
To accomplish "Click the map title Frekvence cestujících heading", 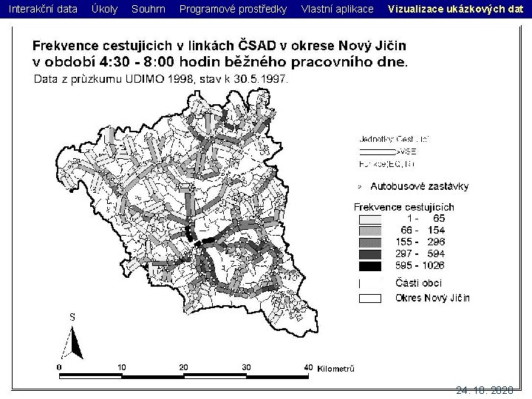I will click(x=220, y=54).
